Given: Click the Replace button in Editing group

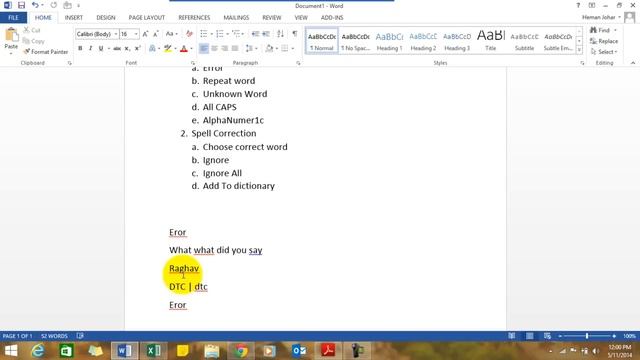Looking at the screenshot, I should [604, 41].
